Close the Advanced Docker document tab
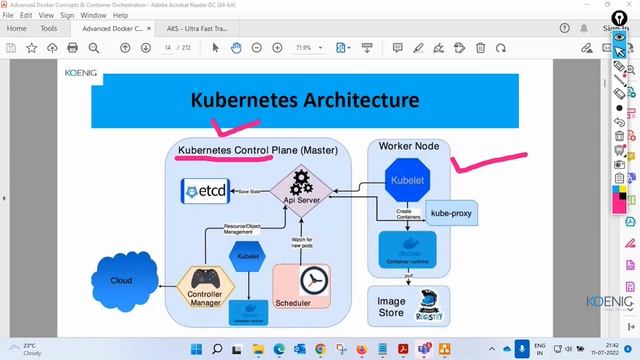 pos(149,29)
